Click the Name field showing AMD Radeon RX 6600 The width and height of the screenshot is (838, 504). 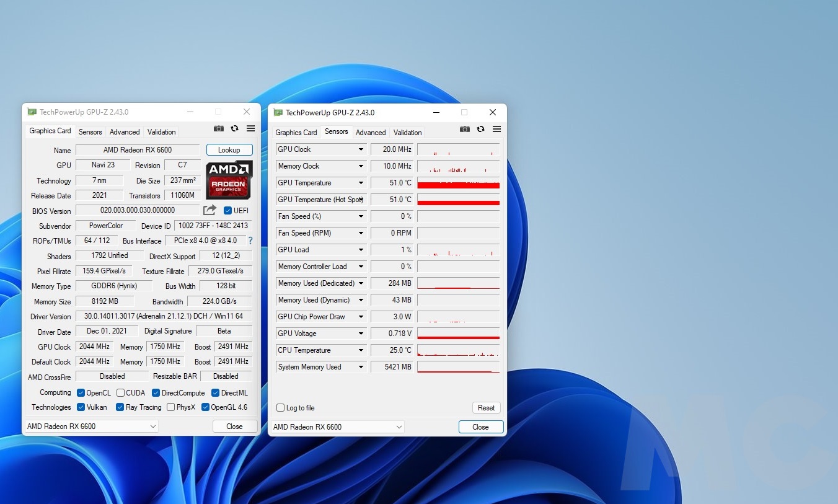[x=138, y=150]
